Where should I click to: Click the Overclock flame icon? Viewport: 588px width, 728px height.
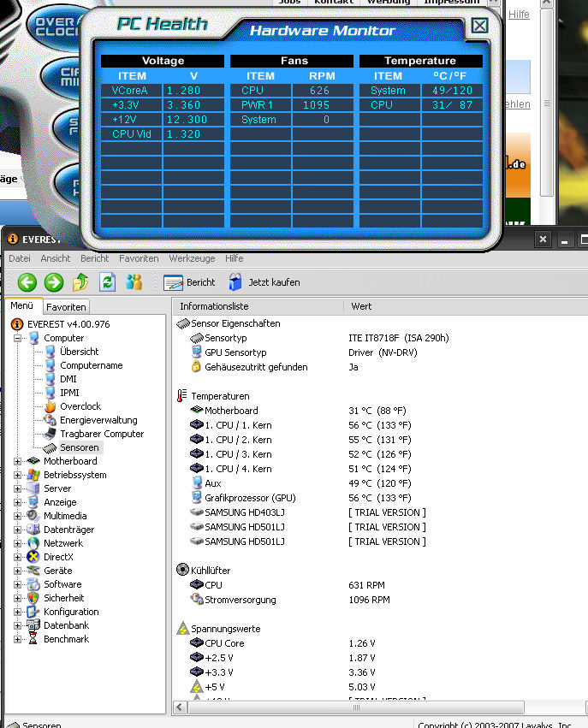click(x=50, y=406)
